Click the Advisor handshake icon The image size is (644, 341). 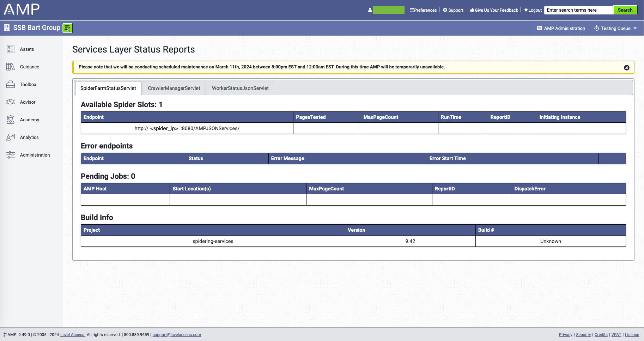pos(11,102)
